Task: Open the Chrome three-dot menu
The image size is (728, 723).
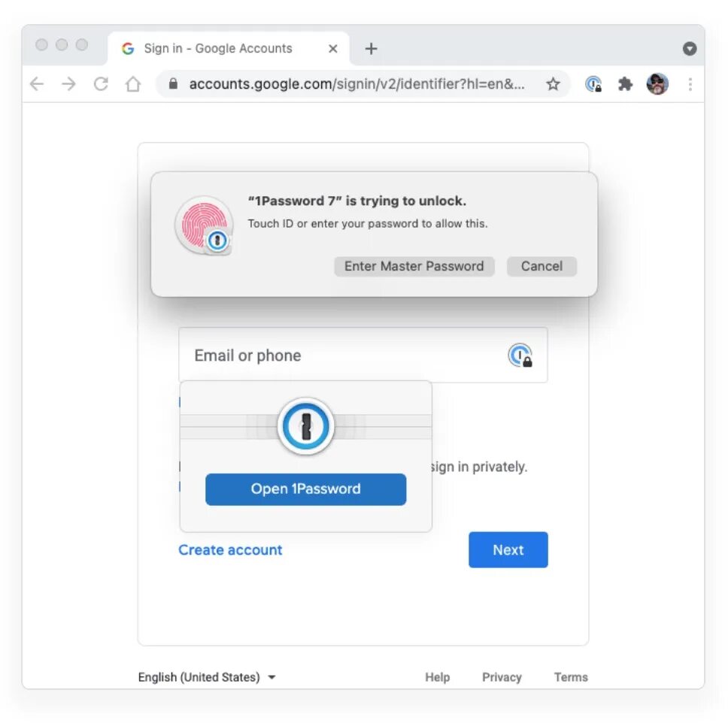Action: click(x=690, y=84)
